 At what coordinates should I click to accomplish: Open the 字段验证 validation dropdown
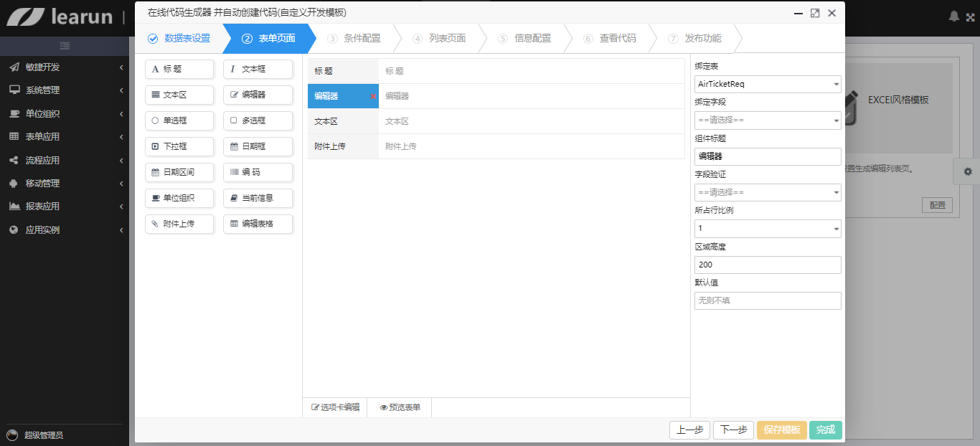(x=768, y=192)
